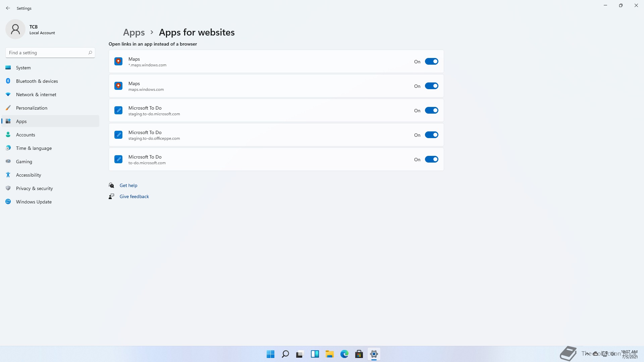Click the Get help icon

[111, 185]
